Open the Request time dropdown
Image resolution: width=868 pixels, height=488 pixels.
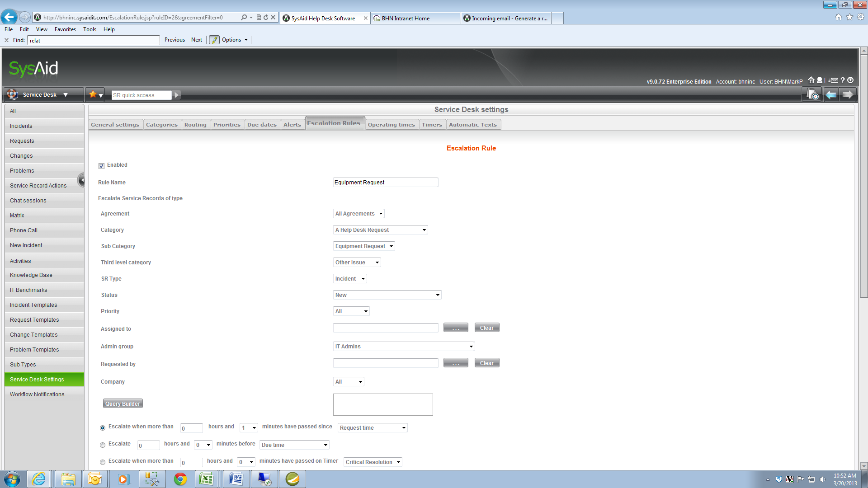click(x=373, y=428)
